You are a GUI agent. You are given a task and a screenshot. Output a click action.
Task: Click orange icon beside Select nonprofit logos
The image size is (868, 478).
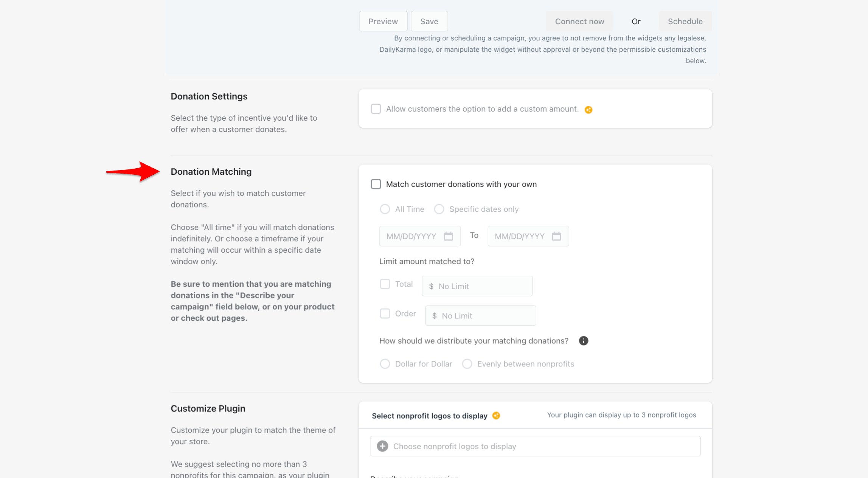click(496, 416)
